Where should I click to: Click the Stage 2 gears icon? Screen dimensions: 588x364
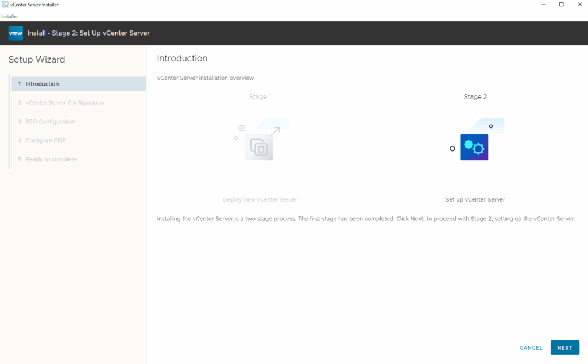point(474,147)
